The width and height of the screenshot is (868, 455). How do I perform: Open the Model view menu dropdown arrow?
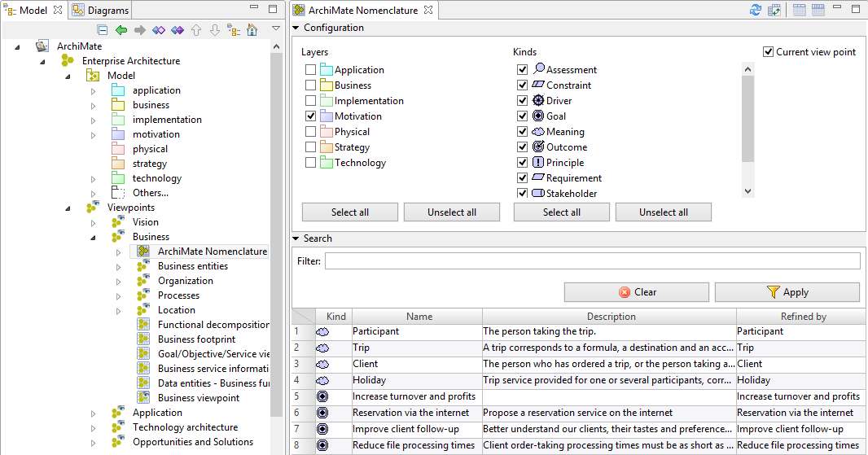276,28
